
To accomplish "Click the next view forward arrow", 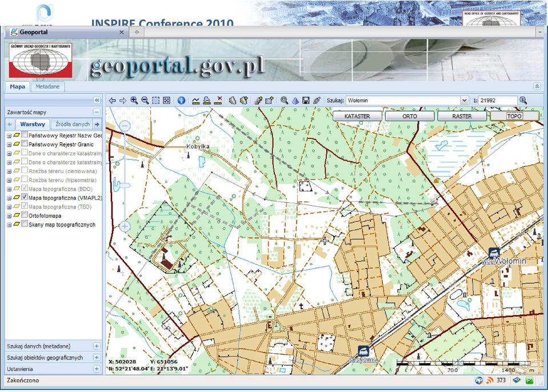I will [123, 101].
